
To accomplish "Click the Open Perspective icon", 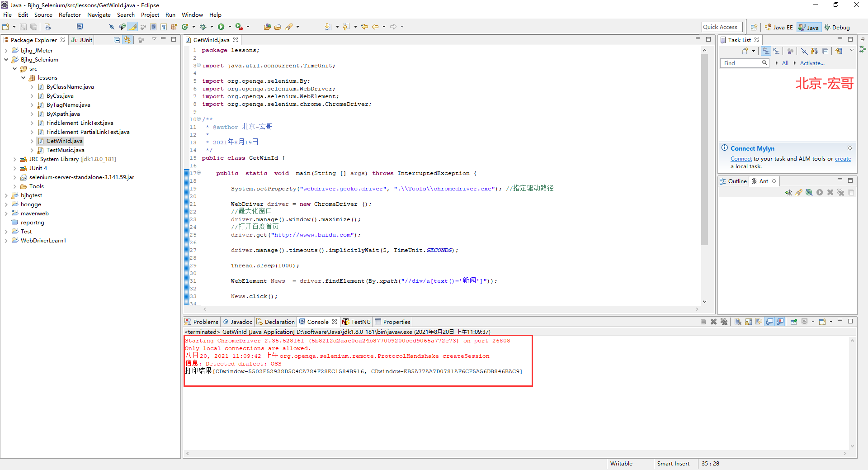I will (x=754, y=27).
